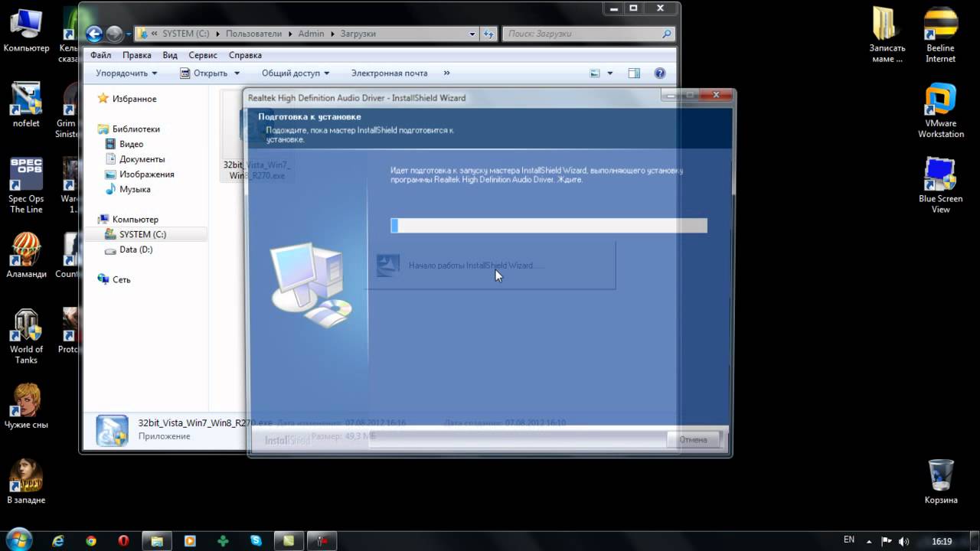Refresh the Explorer address bar

[x=489, y=34]
